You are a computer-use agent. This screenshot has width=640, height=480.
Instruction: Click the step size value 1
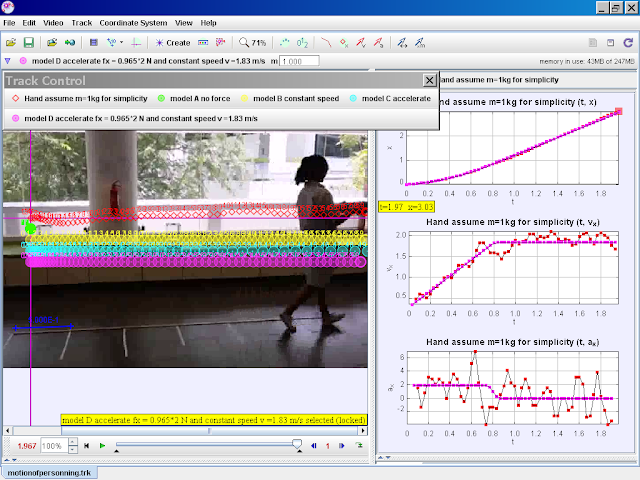327,446
